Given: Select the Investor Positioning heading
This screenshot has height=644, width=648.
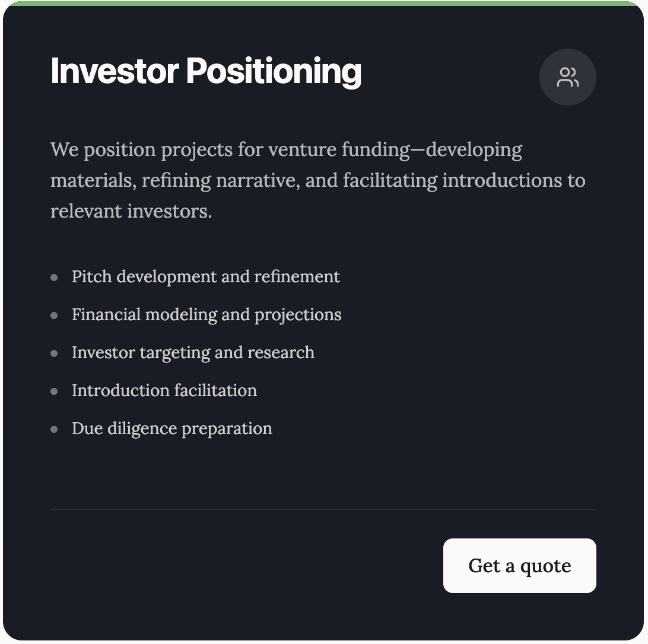Looking at the screenshot, I should tap(206, 71).
